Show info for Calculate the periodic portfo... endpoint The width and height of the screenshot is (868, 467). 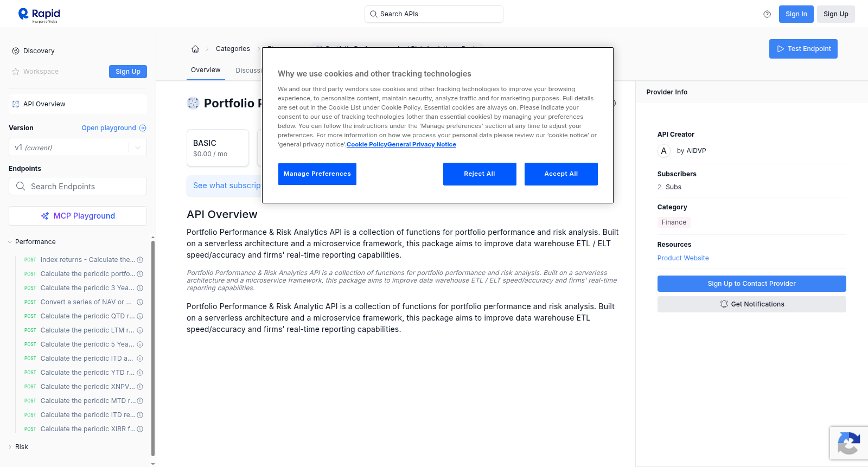tap(140, 274)
